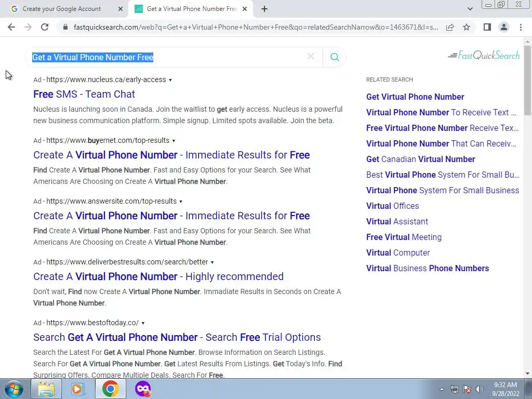The height and width of the screenshot is (399, 532).
Task: Expand the buyernet.com ad dropdown arrow
Action: [x=174, y=141]
